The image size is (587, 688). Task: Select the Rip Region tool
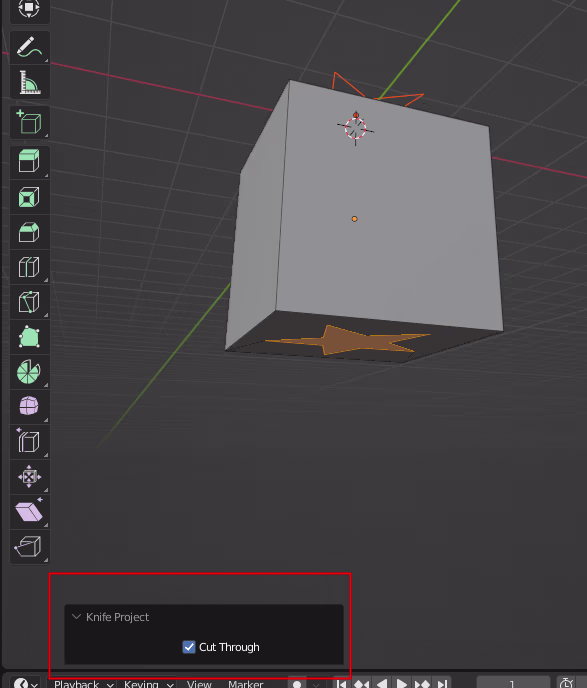pos(29,547)
